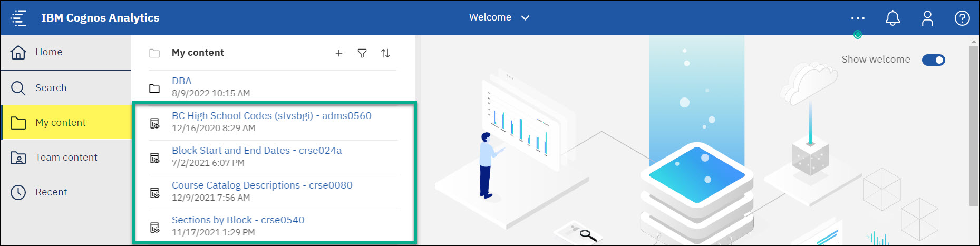Open notifications bell icon
Image resolution: width=980 pixels, height=246 pixels.
pyautogui.click(x=892, y=18)
